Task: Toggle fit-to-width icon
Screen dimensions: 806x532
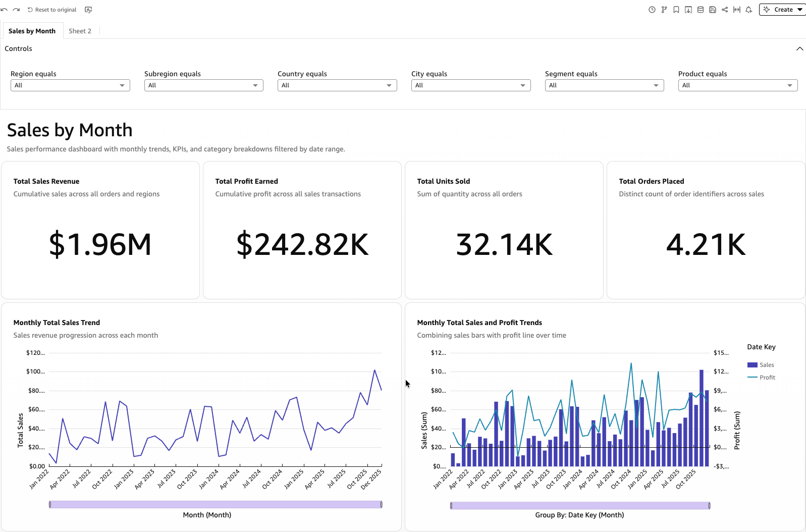Action: tap(737, 10)
